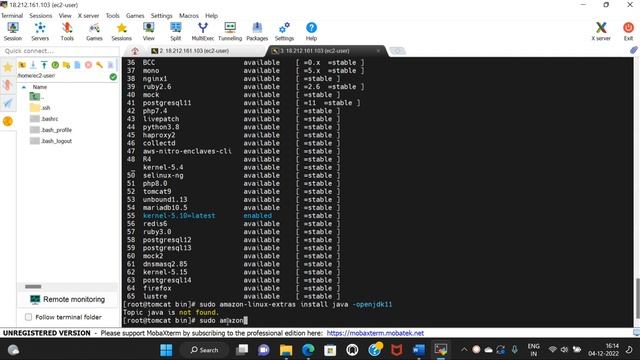Open the Settings gear toolbar icon
This screenshot has width=640, height=360.
click(x=284, y=31)
